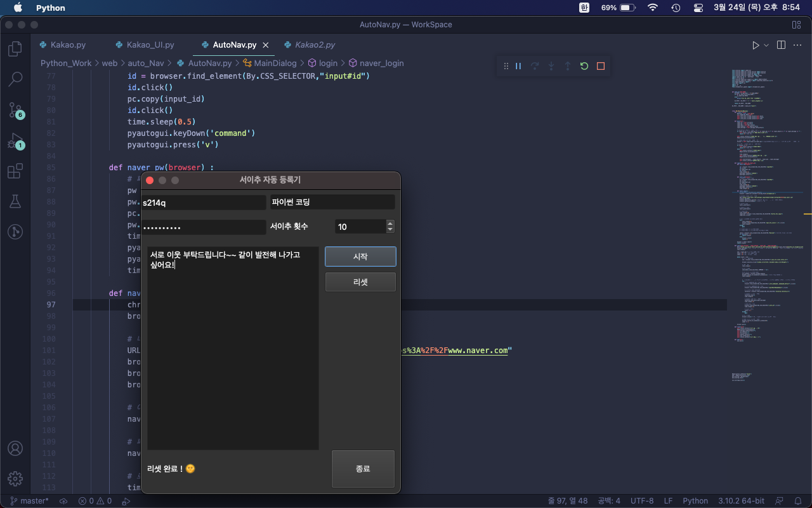Open Run and Debug view
This screenshot has width=812, height=508.
(x=15, y=140)
